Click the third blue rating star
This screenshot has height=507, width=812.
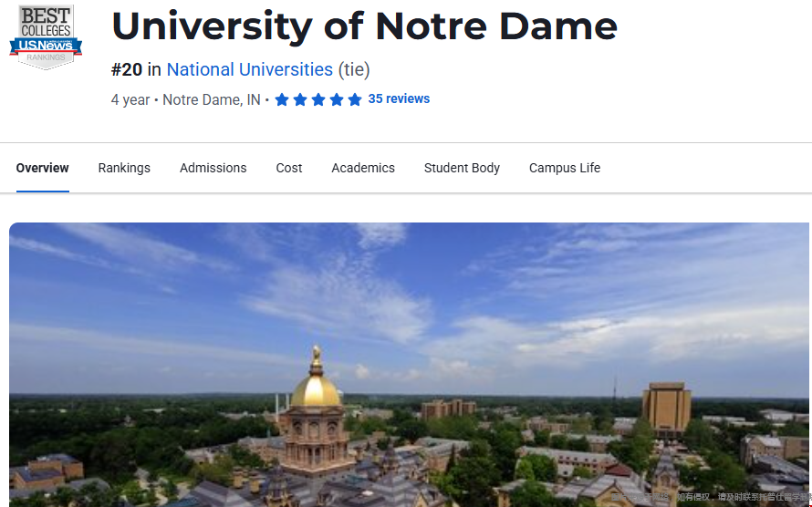318,99
